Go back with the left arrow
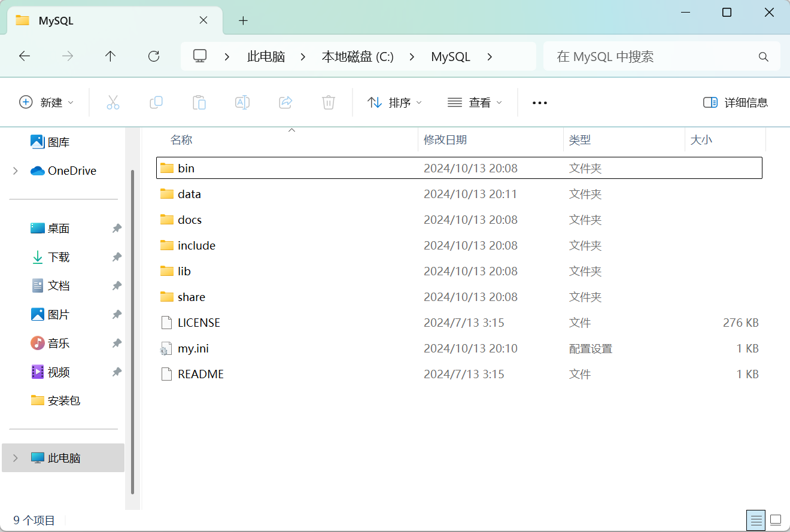 click(25, 56)
